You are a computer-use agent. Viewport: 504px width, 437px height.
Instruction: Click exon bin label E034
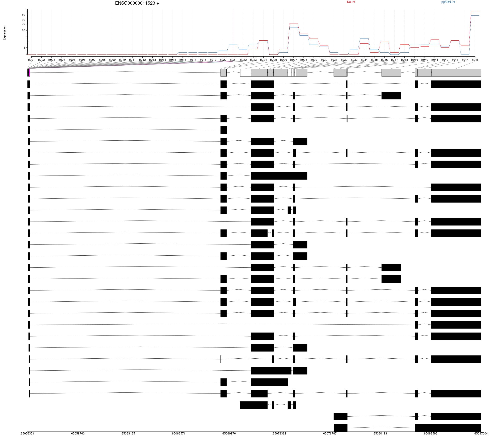[x=364, y=60]
